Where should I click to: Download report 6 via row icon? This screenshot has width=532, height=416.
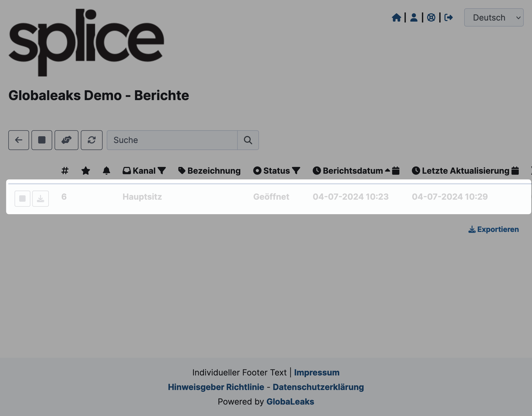click(x=41, y=199)
